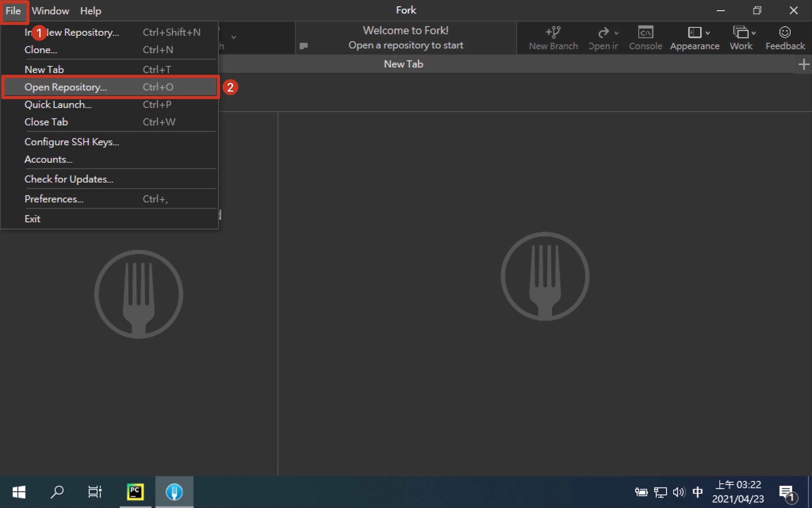Click the network tray icon

[661, 492]
